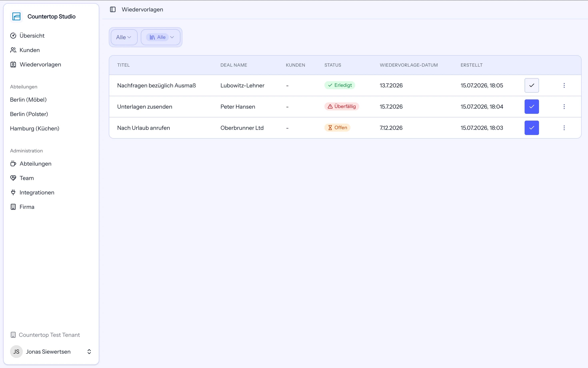Image resolution: width=588 pixels, height=368 pixels.
Task: Click the Oberbrunner Ltd deal name
Action: [x=242, y=128]
